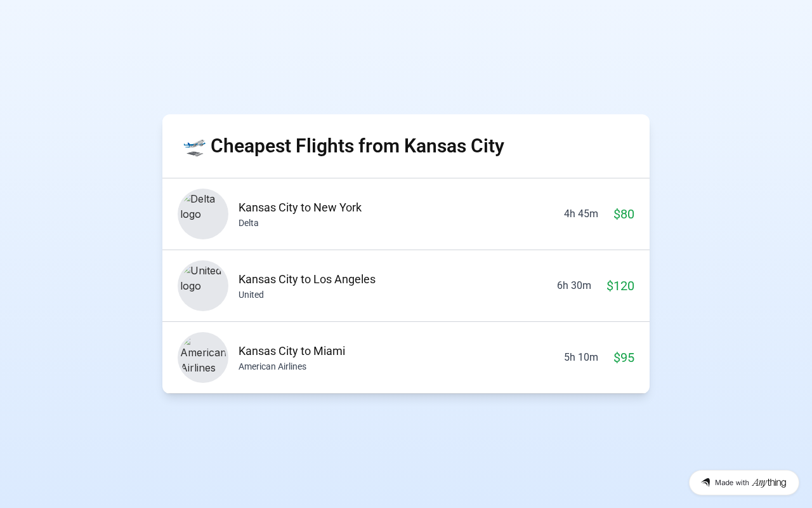Select Kansas City to Los Angeles flight
The height and width of the screenshot is (508, 812).
click(x=307, y=279)
